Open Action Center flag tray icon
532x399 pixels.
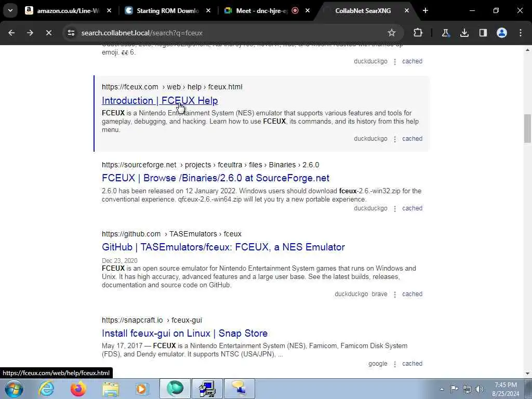[454, 389]
